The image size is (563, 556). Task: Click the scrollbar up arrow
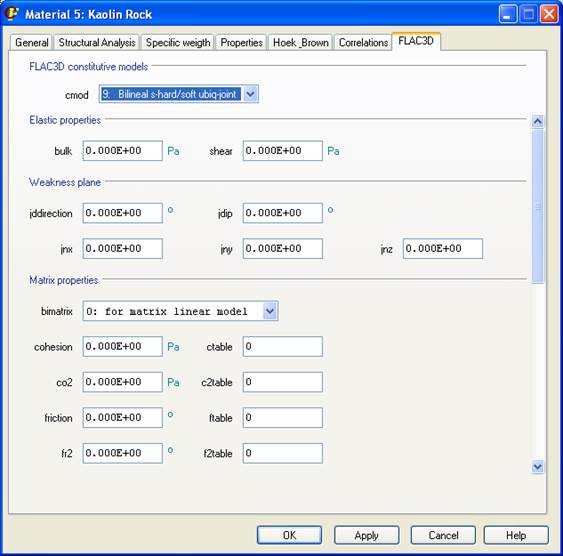coord(538,121)
